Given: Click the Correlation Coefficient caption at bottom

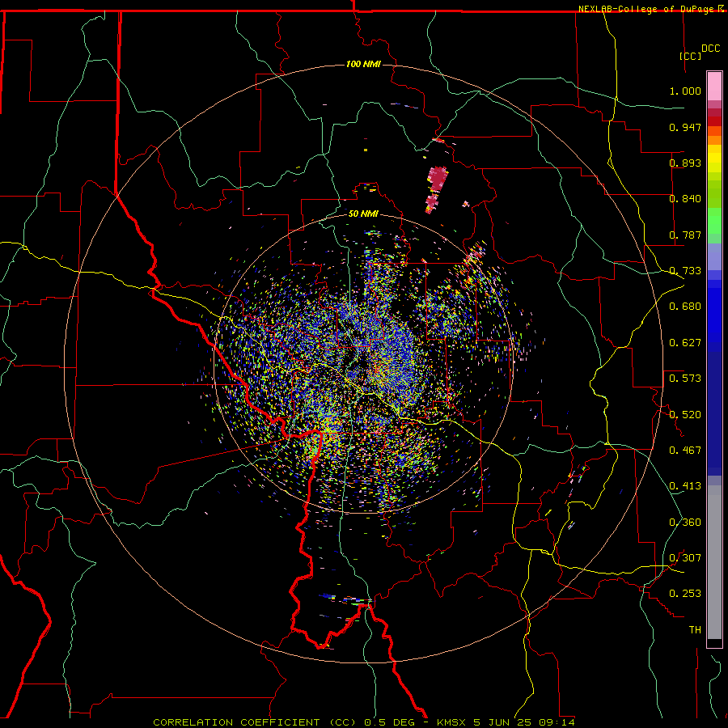Looking at the screenshot, I should click(x=363, y=722).
